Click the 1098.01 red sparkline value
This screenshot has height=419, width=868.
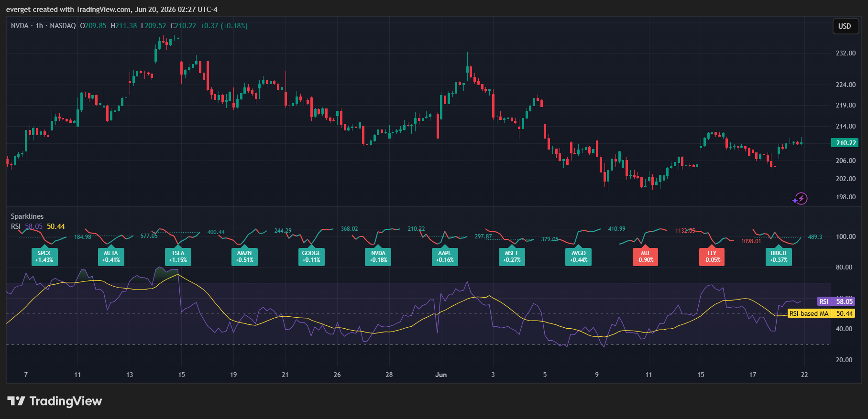tap(751, 241)
